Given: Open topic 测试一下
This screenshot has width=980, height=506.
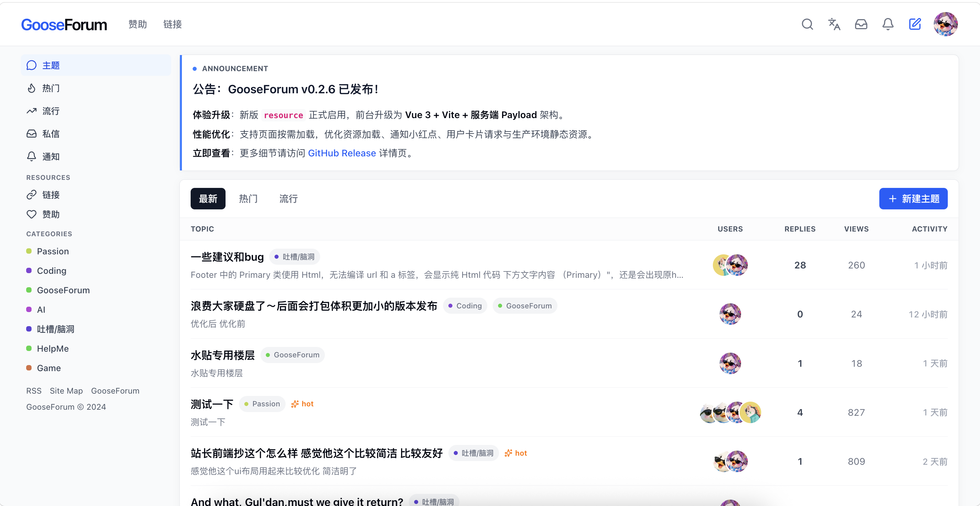Looking at the screenshot, I should [x=212, y=404].
